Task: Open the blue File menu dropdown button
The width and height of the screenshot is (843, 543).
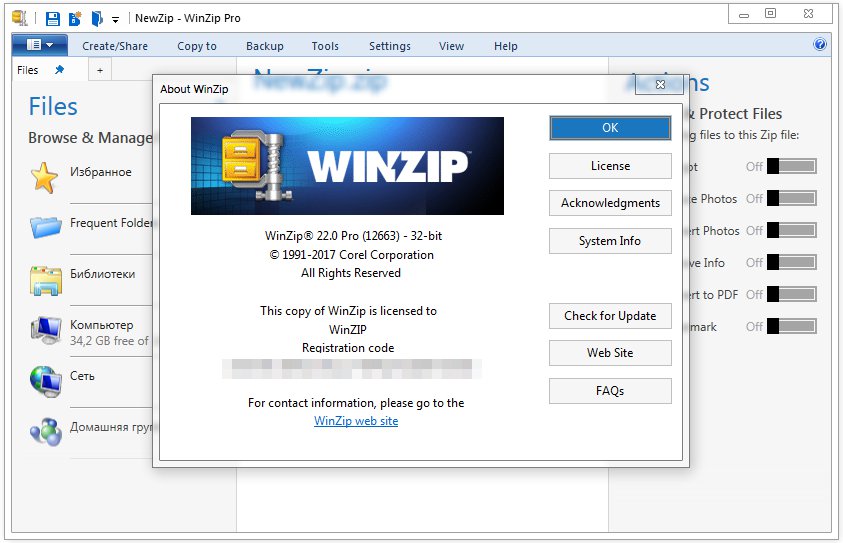Action: click(40, 45)
